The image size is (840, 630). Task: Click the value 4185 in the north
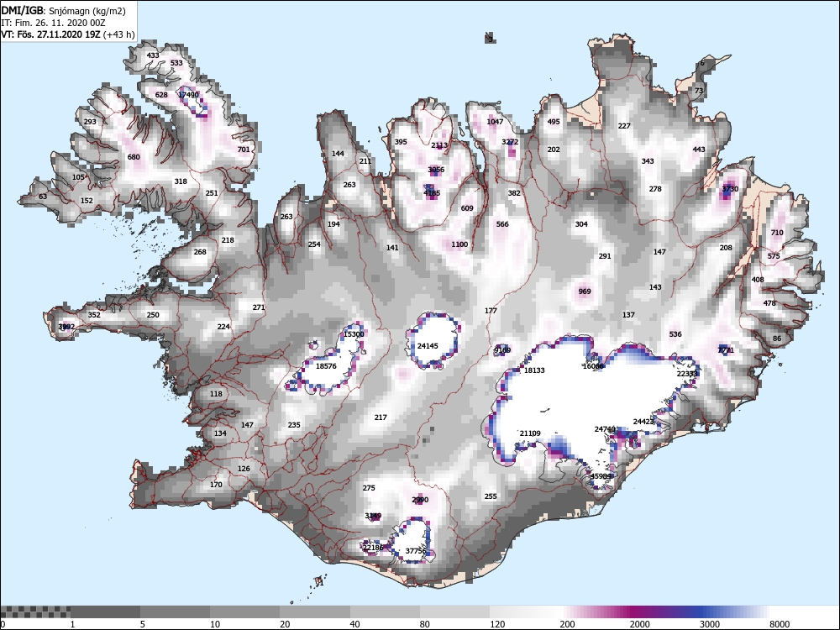pyautogui.click(x=432, y=193)
